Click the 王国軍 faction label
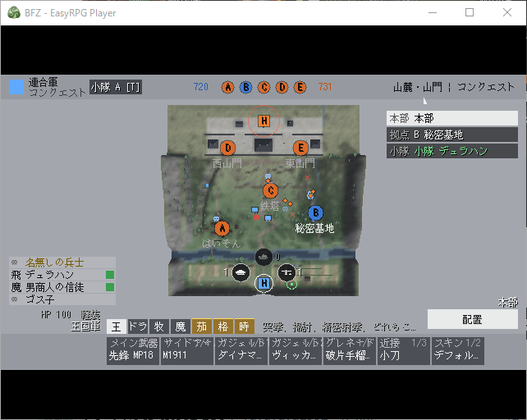Viewport: 527px width, 420px height. [x=85, y=326]
